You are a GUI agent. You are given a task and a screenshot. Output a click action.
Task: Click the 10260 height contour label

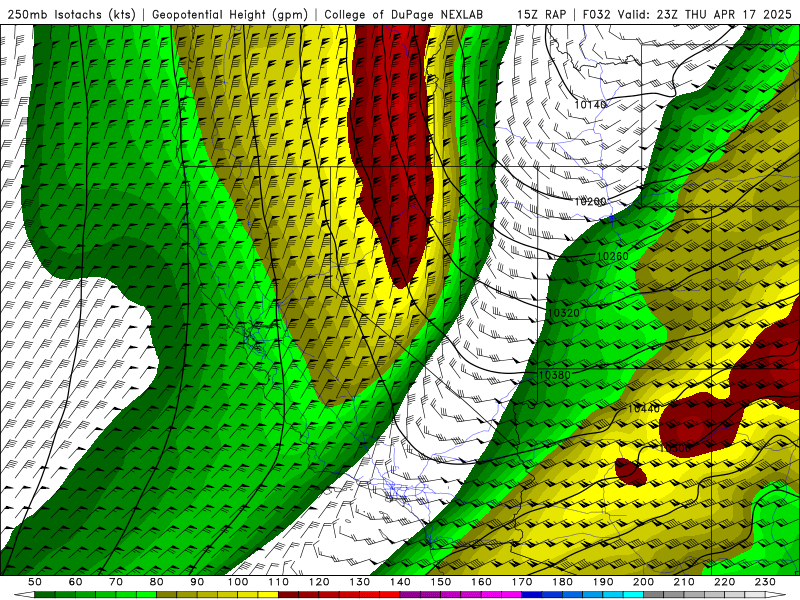(x=612, y=256)
